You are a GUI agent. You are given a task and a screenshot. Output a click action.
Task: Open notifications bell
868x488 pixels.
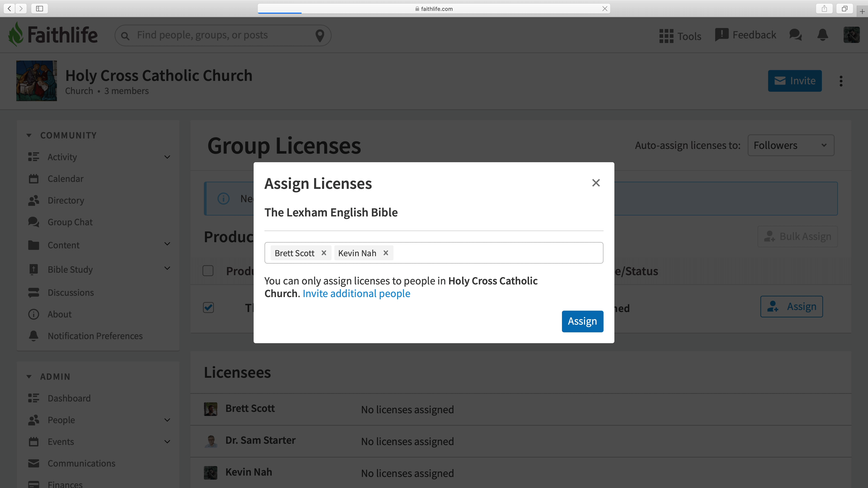click(x=823, y=35)
